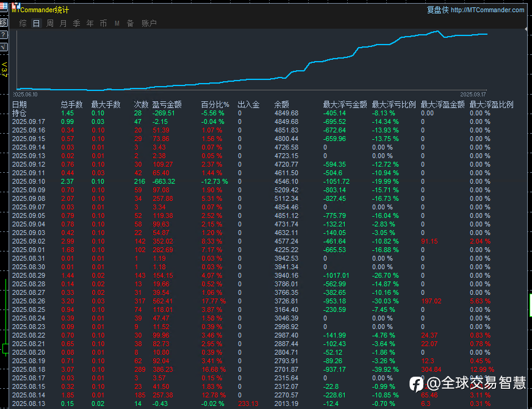This screenshot has height=409, width=532.
Task: Select the 币 currency tab
Action: tap(103, 23)
